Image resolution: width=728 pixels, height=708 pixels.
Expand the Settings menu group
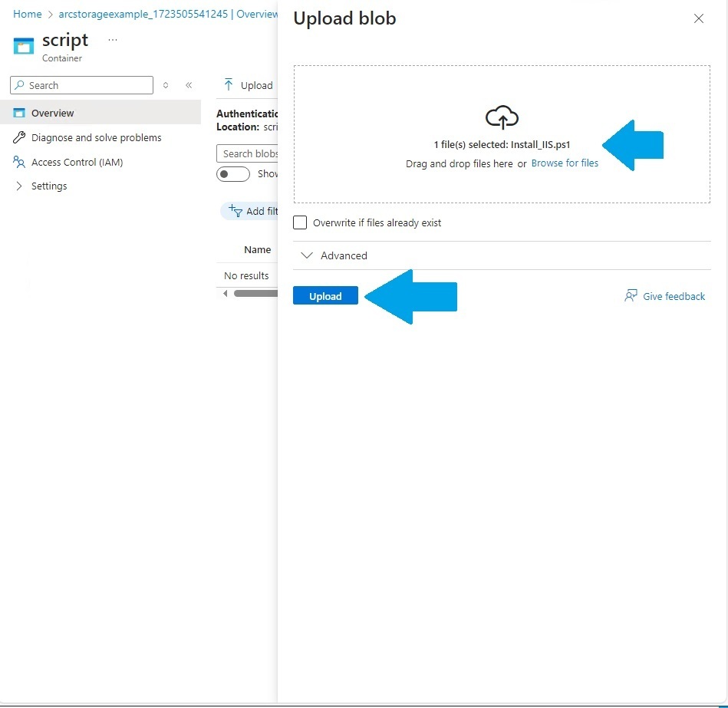tap(19, 186)
